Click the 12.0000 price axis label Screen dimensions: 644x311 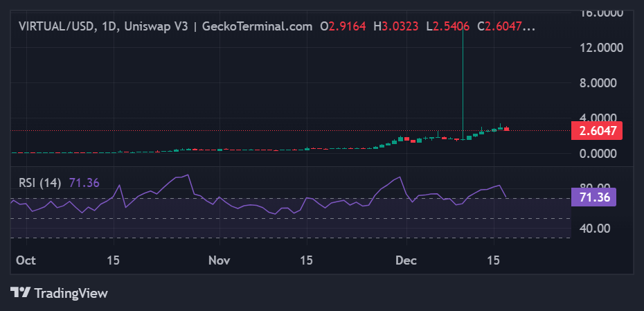coord(600,48)
